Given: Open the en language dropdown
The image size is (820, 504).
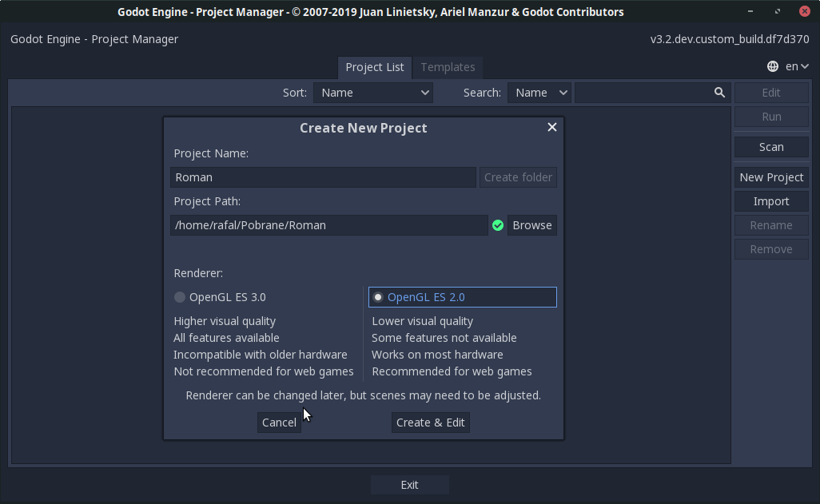Looking at the screenshot, I should click(797, 66).
